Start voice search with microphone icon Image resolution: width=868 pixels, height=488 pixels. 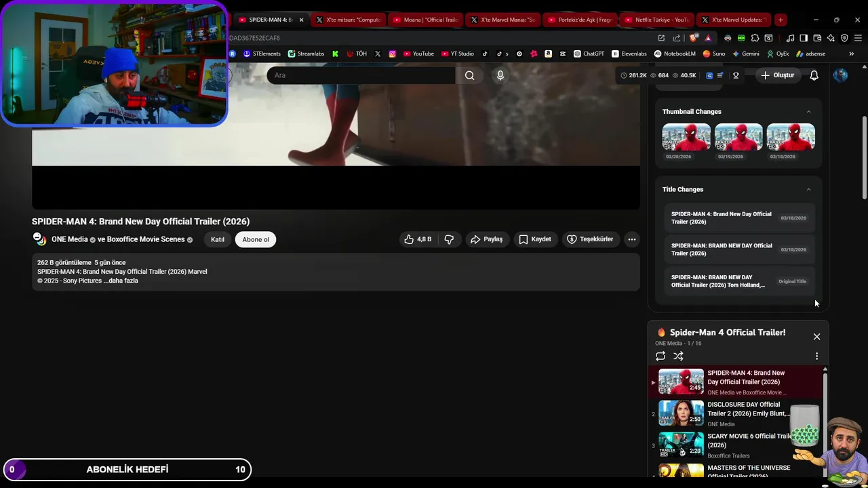point(500,75)
